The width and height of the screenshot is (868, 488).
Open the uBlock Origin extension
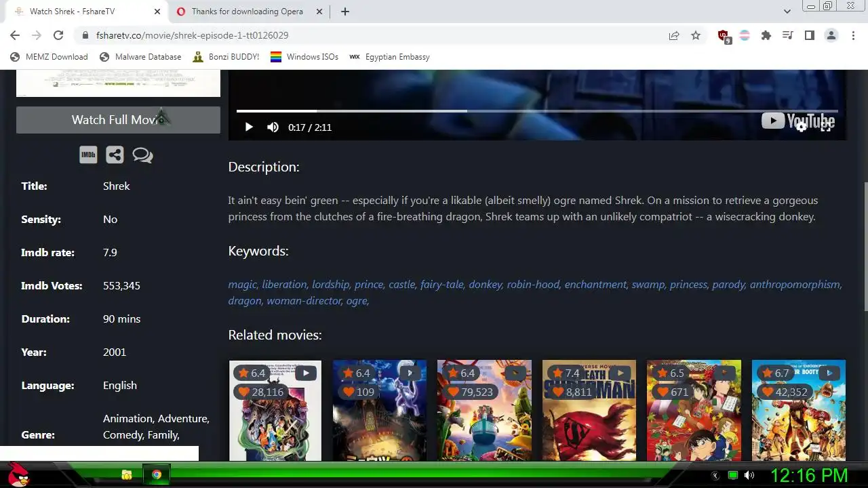pyautogui.click(x=724, y=36)
